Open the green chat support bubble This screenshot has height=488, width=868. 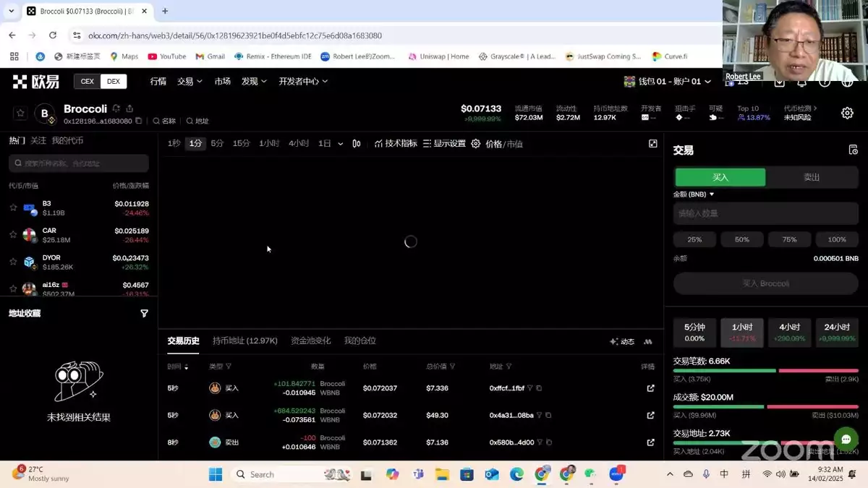[846, 439]
